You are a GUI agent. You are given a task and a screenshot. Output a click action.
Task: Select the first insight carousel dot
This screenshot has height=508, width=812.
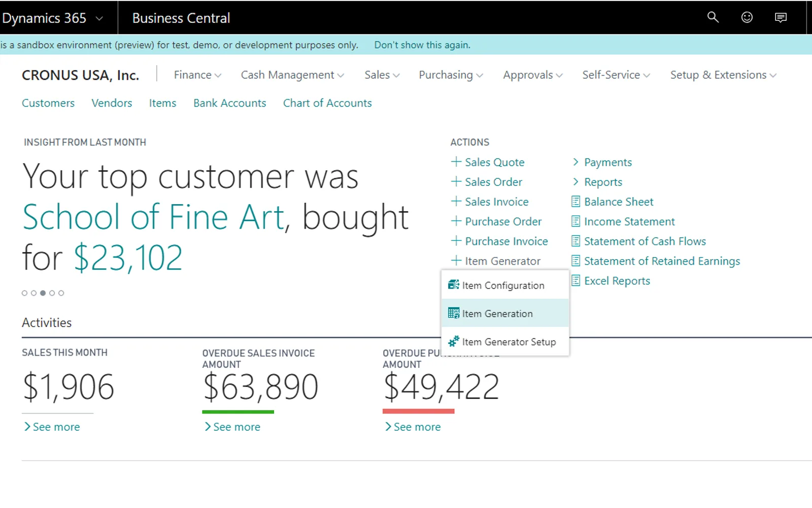click(x=24, y=293)
